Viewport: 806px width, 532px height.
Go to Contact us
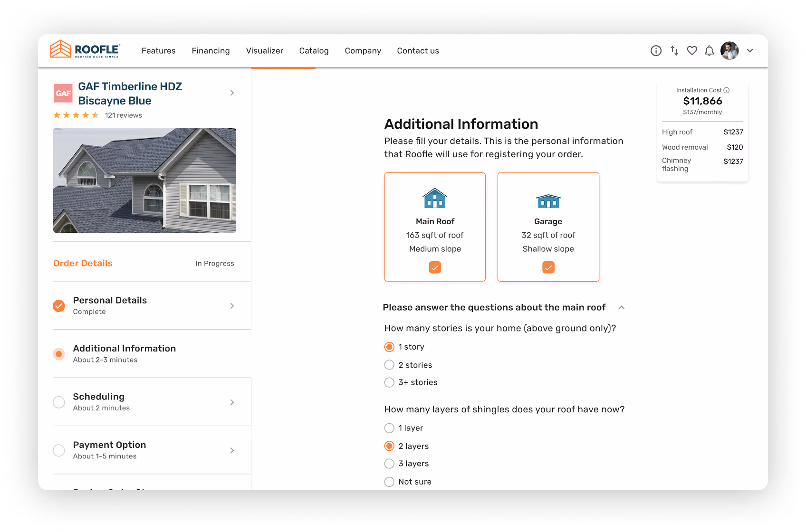tap(418, 51)
